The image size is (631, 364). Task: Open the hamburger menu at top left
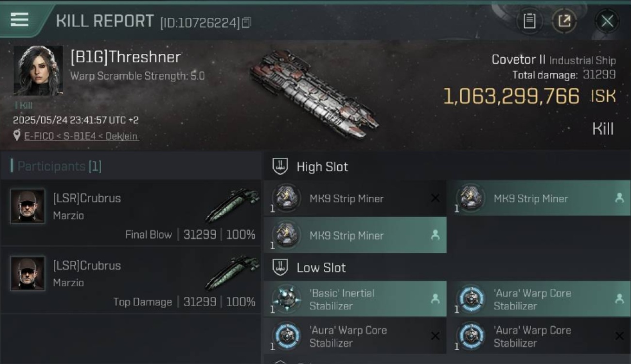(19, 20)
